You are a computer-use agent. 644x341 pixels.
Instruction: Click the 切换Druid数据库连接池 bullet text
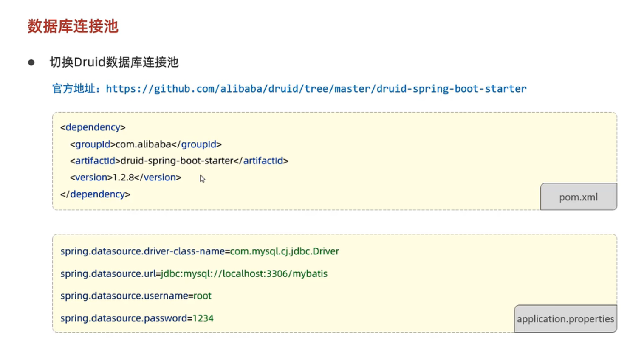coord(114,62)
